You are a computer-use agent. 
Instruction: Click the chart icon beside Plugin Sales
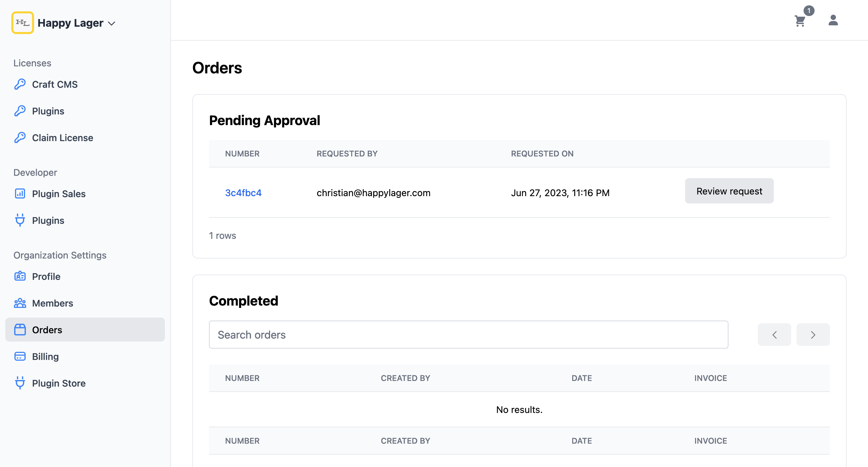(x=20, y=193)
